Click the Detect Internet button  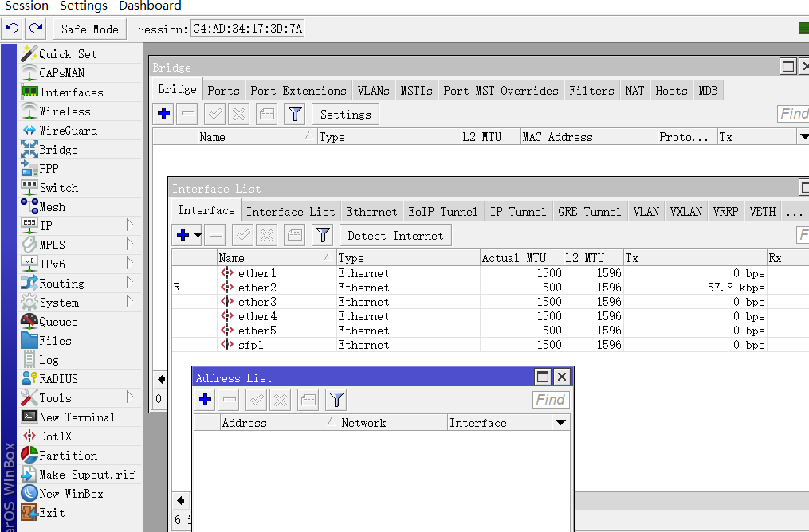click(x=395, y=236)
